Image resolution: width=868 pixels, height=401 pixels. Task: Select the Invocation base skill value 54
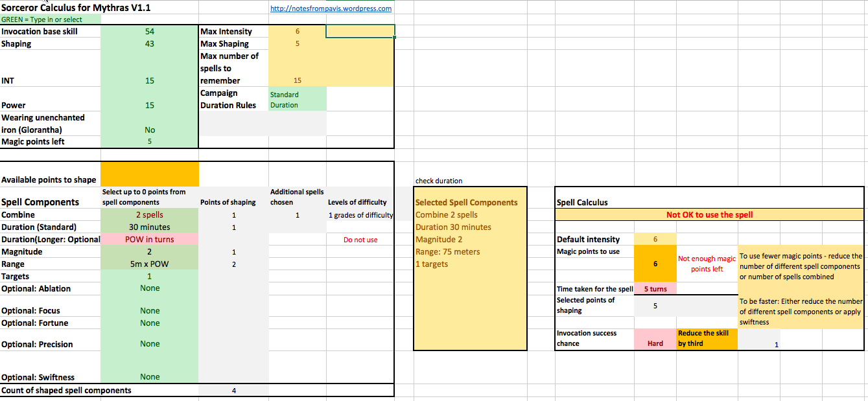tap(150, 31)
